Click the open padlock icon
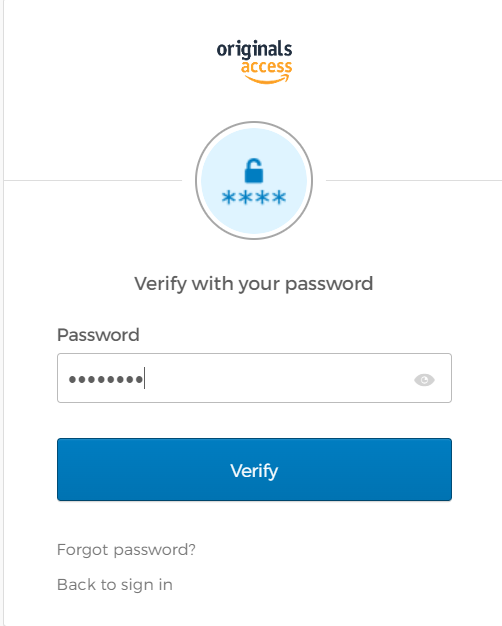502x626 pixels. coord(254,170)
